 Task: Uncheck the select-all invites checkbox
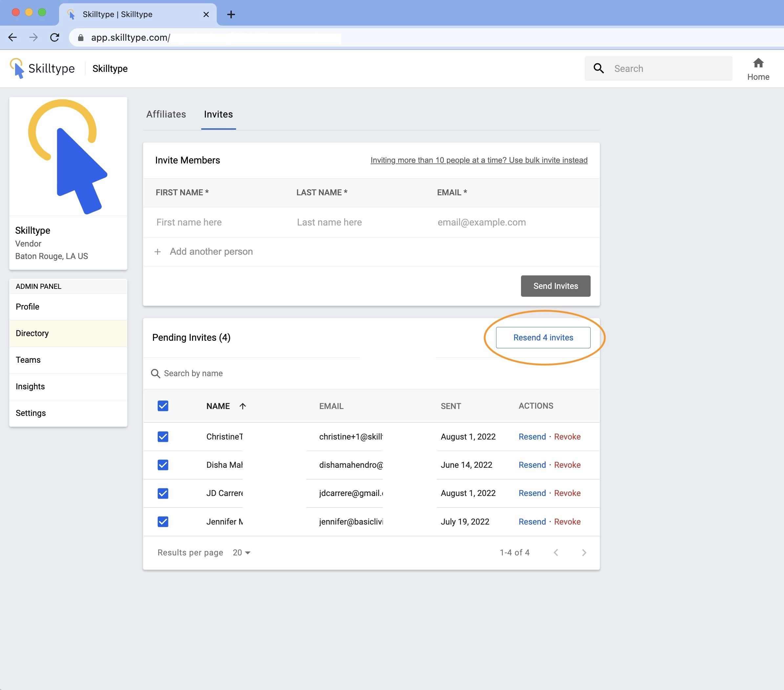[x=163, y=406]
